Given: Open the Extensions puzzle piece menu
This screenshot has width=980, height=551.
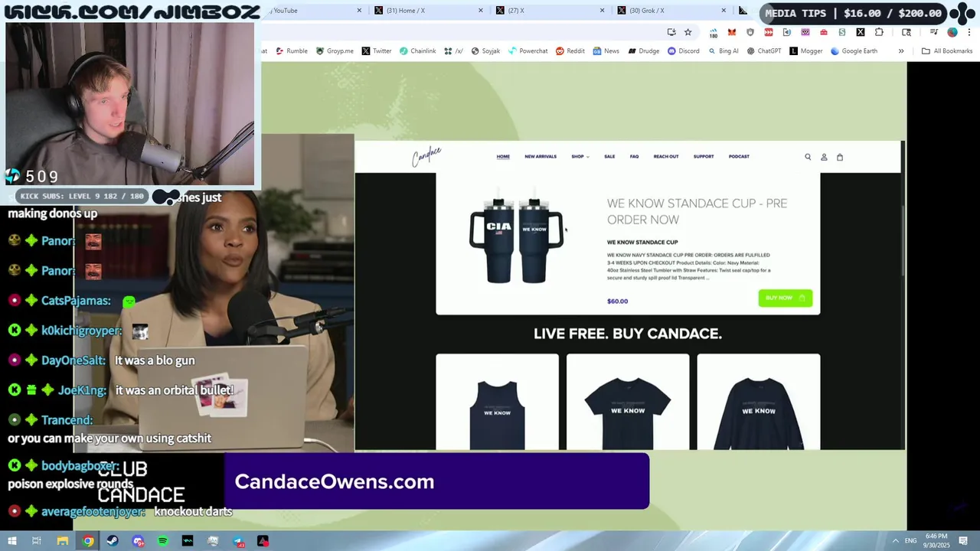Looking at the screenshot, I should pyautogui.click(x=879, y=32).
